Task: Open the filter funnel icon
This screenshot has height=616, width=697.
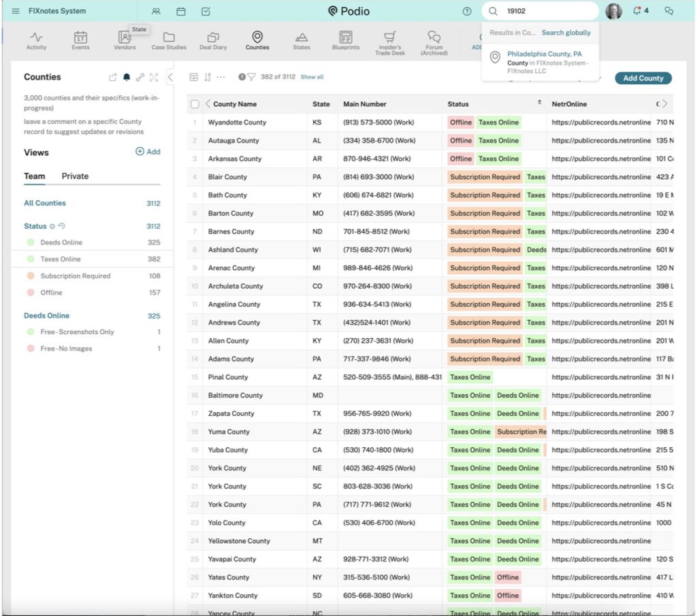Action: coord(252,77)
